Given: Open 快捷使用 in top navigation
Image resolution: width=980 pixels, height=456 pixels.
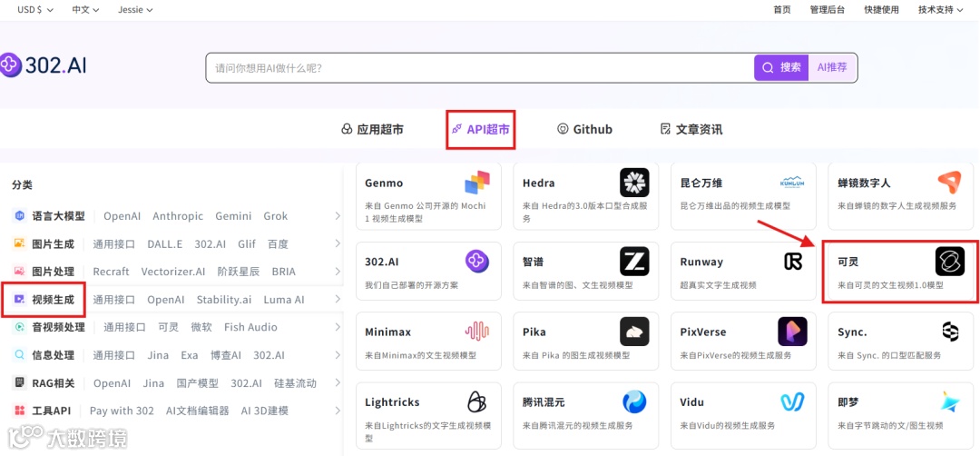Looking at the screenshot, I should click(x=881, y=9).
